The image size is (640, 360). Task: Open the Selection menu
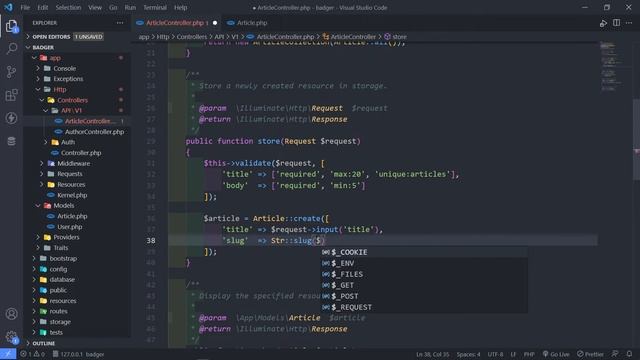coord(68,7)
